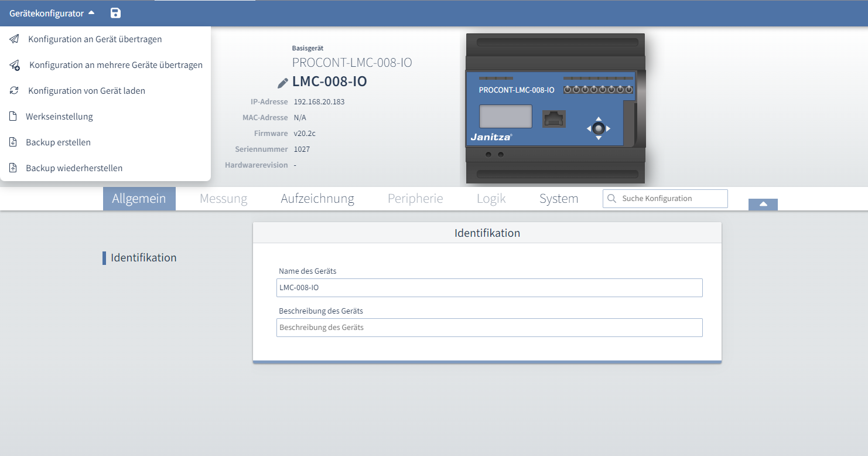This screenshot has width=868, height=456.
Task: Switch to the System tab
Action: click(x=558, y=198)
